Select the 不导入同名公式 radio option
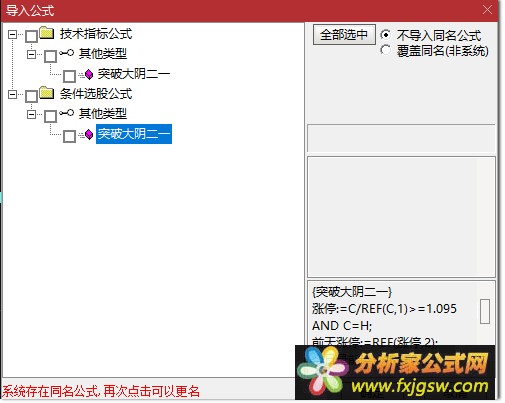The height and width of the screenshot is (403, 505). (x=385, y=35)
